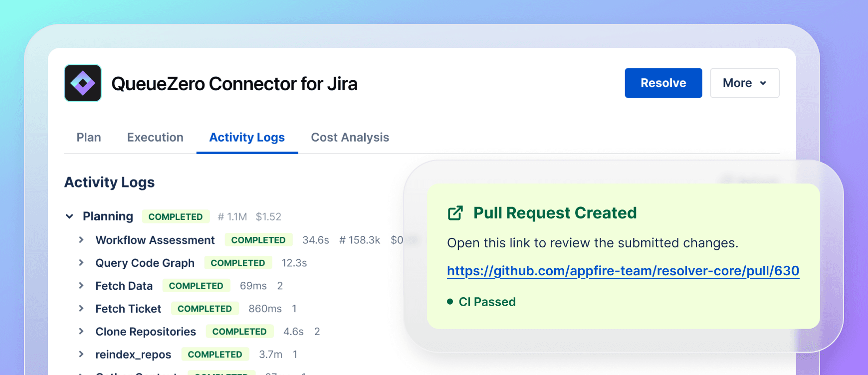Viewport: 868px width, 375px height.
Task: Click the Resolve button
Action: [x=663, y=83]
